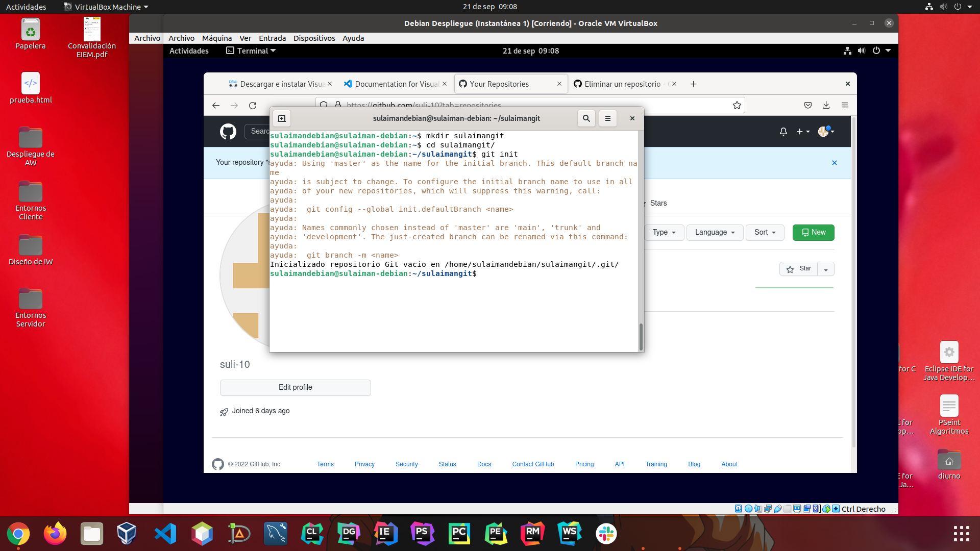Open the USB devices icon in VirtualBox status bar
The image size is (980, 551).
pyautogui.click(x=778, y=509)
